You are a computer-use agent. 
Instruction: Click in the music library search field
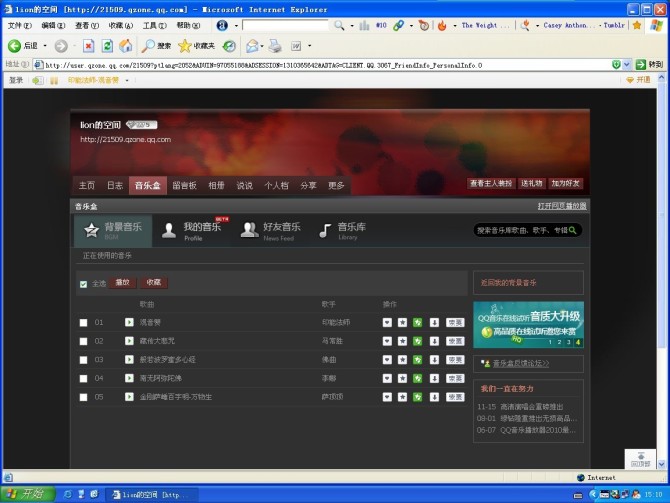tap(522, 230)
